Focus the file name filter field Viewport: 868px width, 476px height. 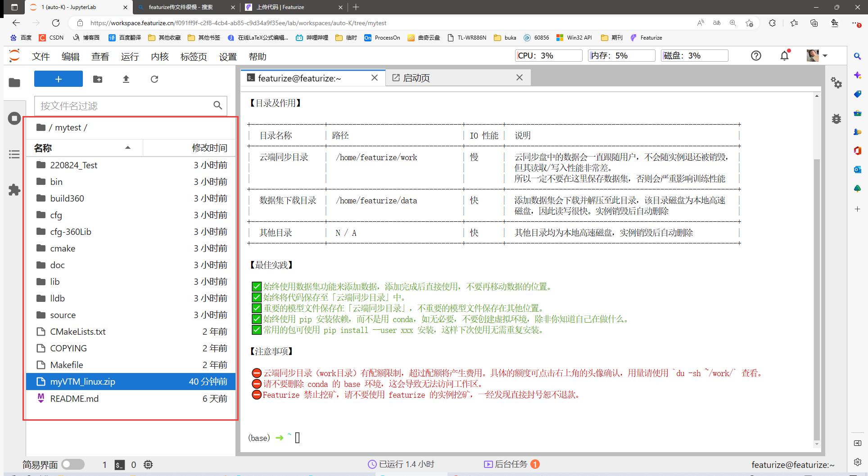click(x=131, y=106)
